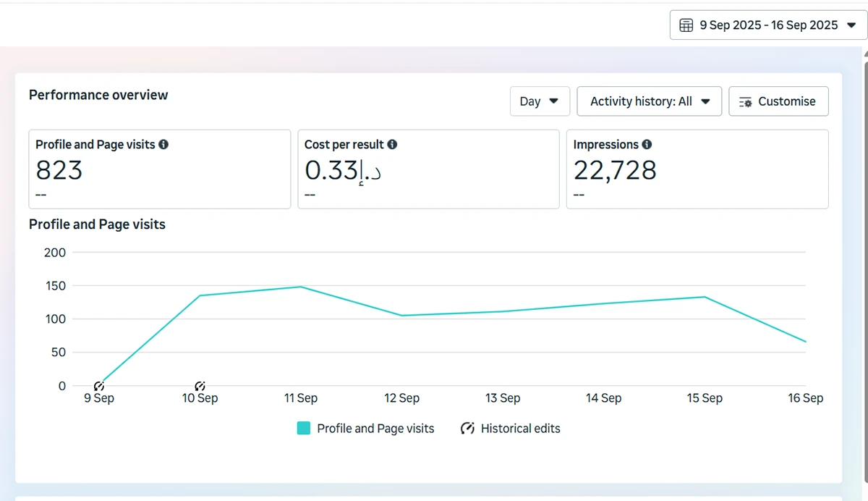Click the info icon next to Cost per result
Screen dimensions: 868x501
(392, 145)
